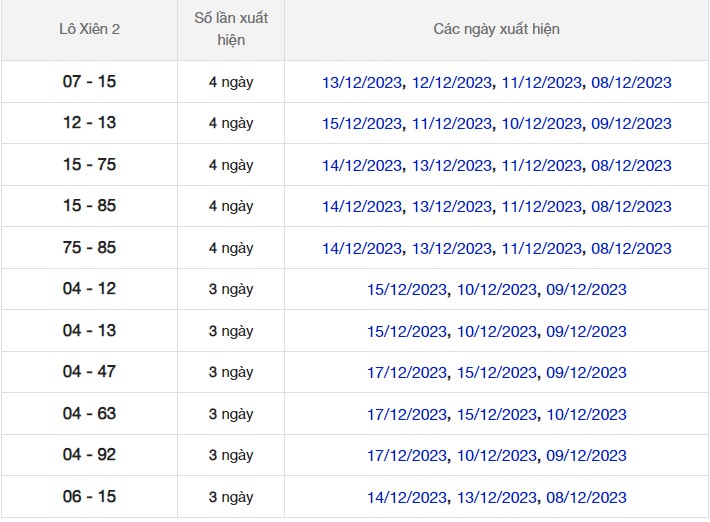Click the 14/12/2023 link in row 15 - 75
Viewport: 710px width, 522px height.
point(362,165)
